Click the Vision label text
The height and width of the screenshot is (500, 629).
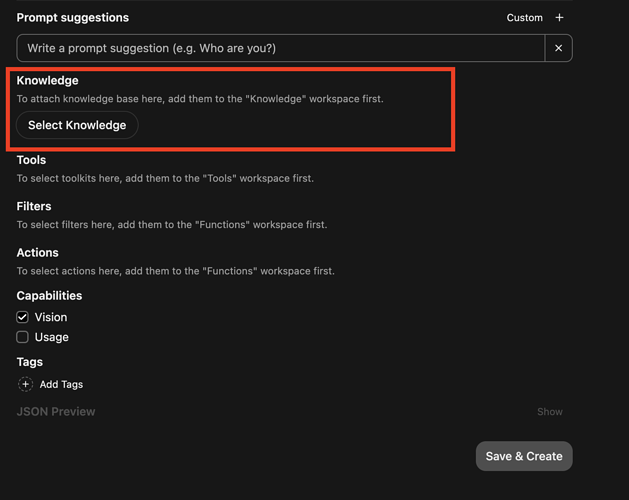pos(51,317)
